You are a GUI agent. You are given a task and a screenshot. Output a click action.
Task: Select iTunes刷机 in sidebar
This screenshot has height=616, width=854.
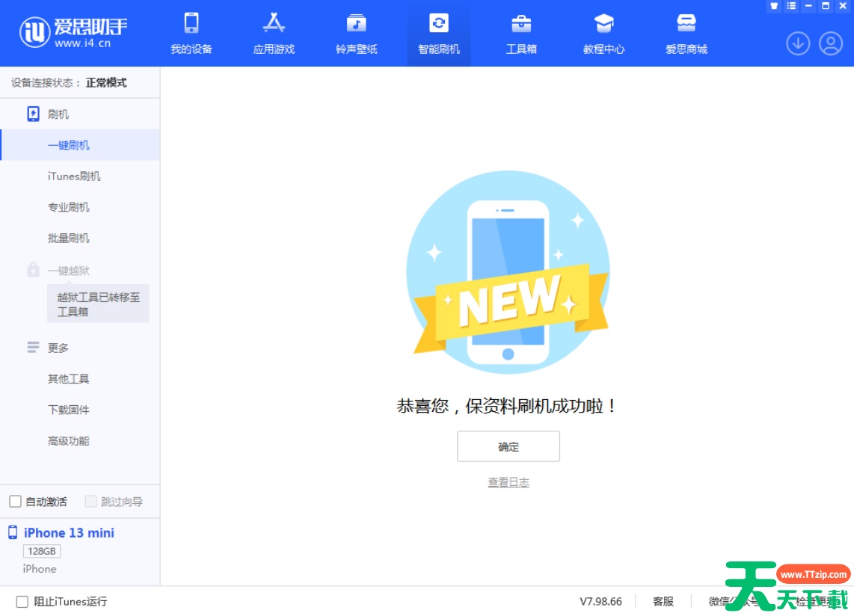(x=74, y=176)
